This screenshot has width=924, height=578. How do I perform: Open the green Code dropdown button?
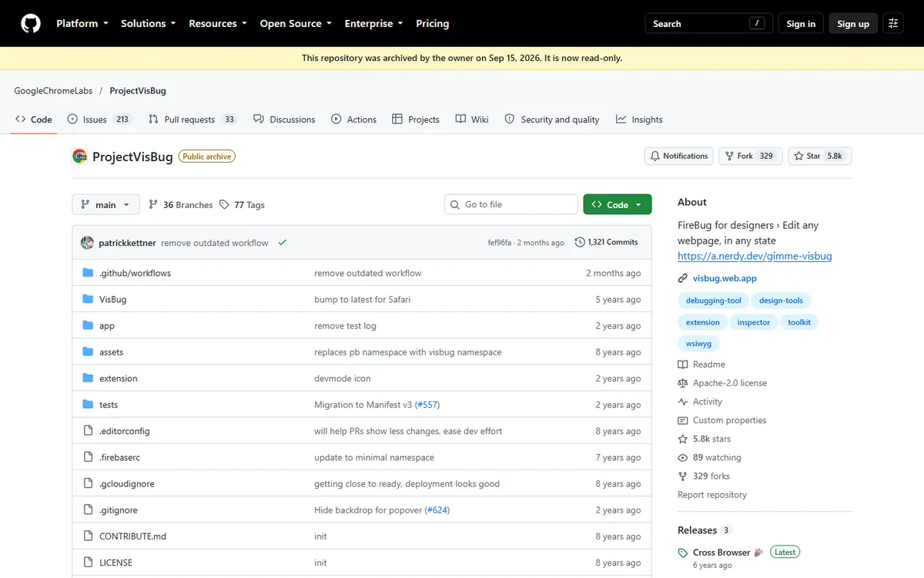618,204
